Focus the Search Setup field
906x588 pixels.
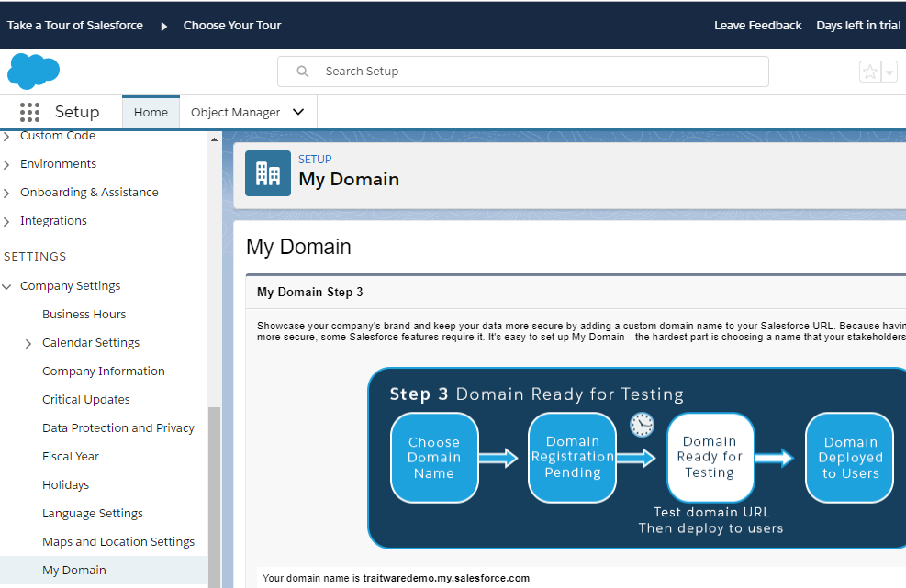[x=523, y=72]
